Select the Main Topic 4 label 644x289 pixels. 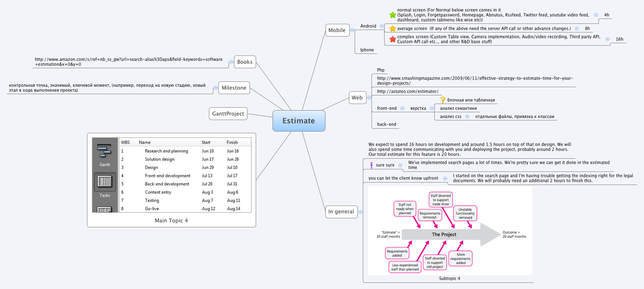coord(171,220)
